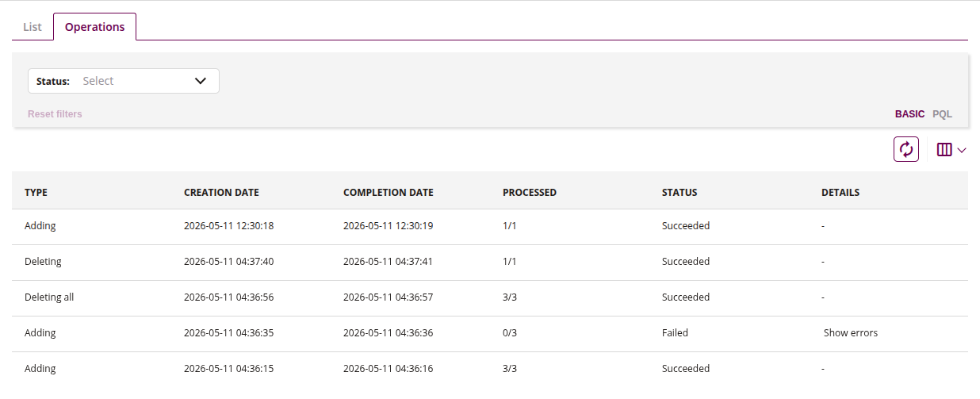Show errors for the failed Adding operation
This screenshot has height=399, width=980.
[851, 333]
